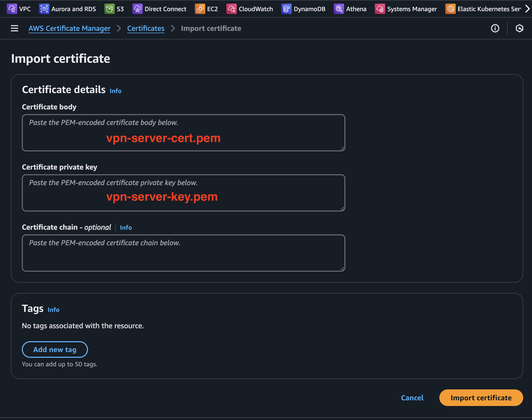Image resolution: width=532 pixels, height=420 pixels.
Task: Click the Add new tag button
Action: pos(55,349)
